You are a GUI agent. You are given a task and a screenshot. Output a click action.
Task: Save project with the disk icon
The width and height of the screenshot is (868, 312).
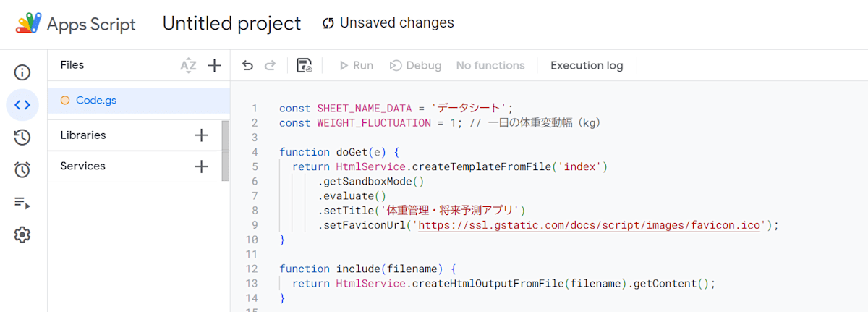pyautogui.click(x=305, y=66)
